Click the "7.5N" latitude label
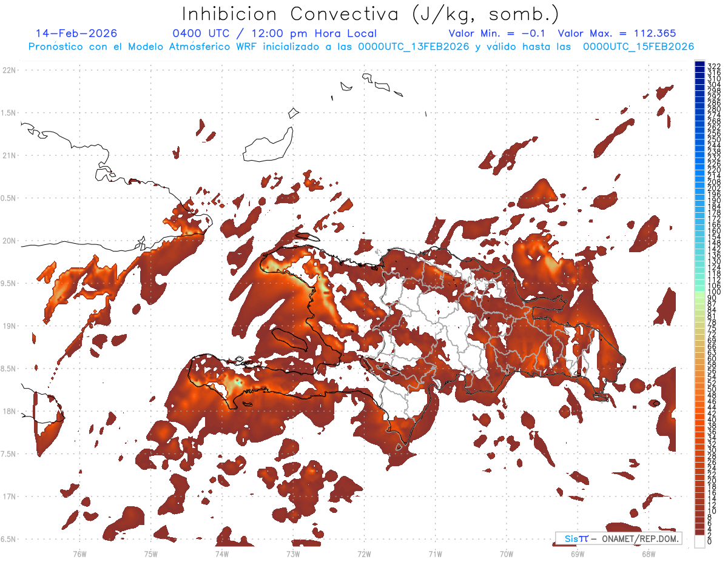The width and height of the screenshot is (728, 562). pyautogui.click(x=9, y=454)
